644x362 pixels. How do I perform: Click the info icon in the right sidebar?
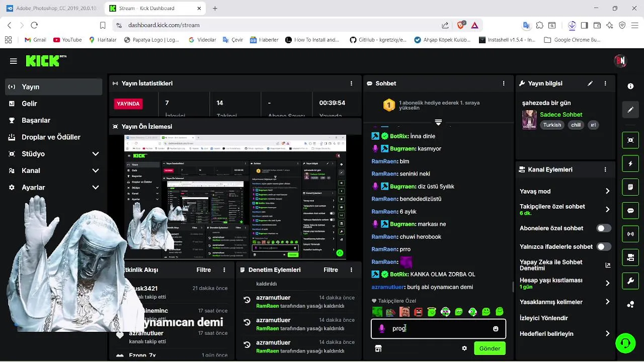(630, 86)
